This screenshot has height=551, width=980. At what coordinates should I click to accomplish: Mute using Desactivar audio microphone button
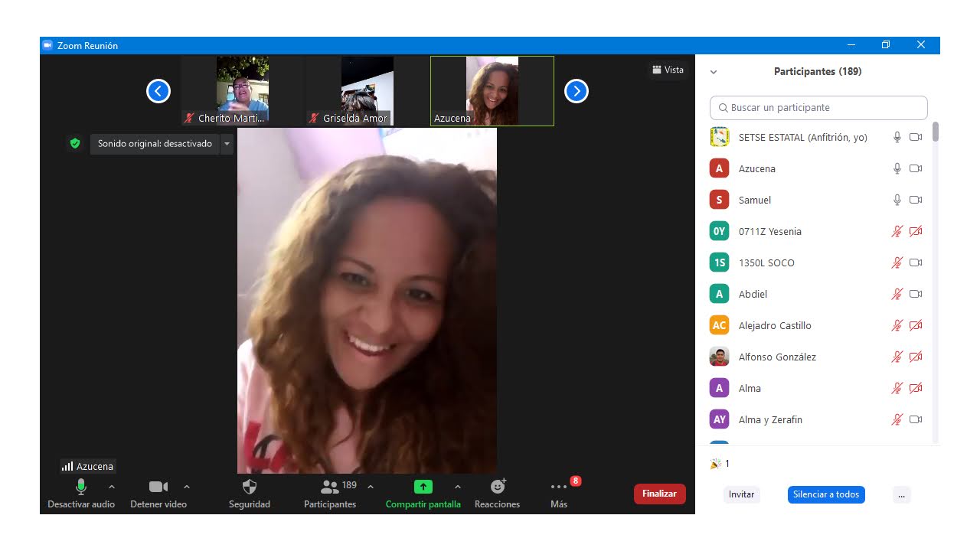click(x=81, y=494)
